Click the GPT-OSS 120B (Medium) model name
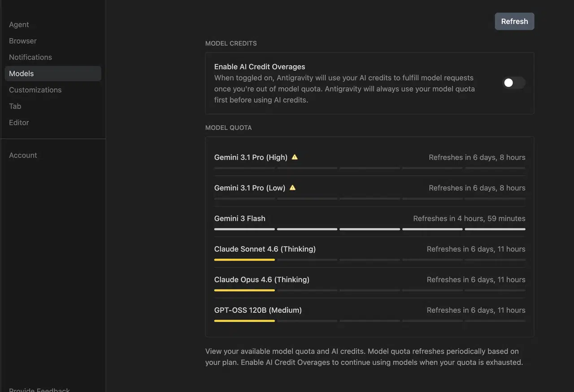The height and width of the screenshot is (392, 574). [x=258, y=310]
